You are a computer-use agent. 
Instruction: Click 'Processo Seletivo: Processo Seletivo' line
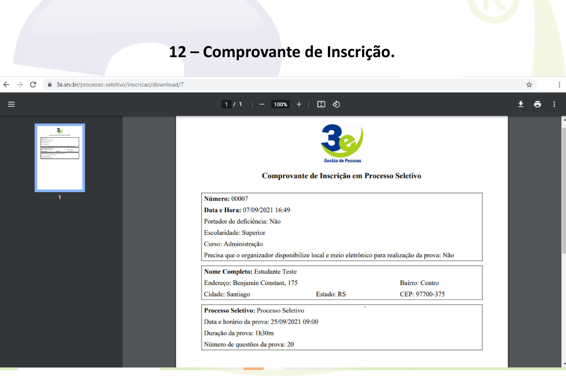254,310
